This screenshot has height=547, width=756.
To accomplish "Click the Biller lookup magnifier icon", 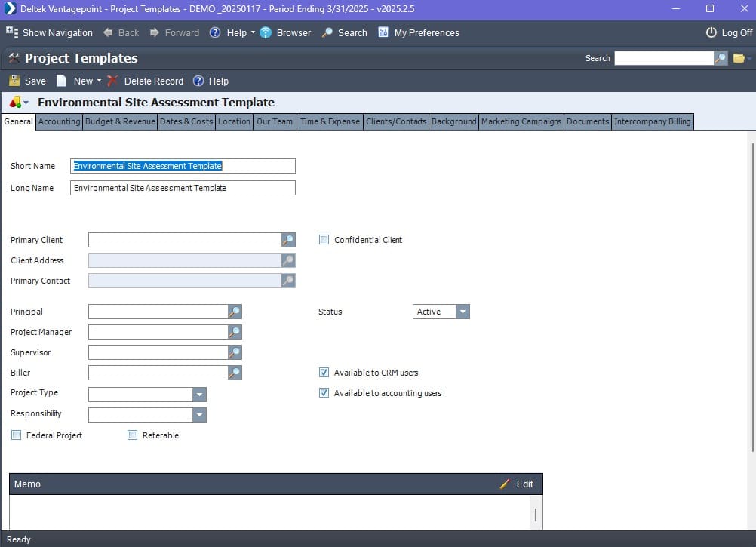I will [235, 373].
